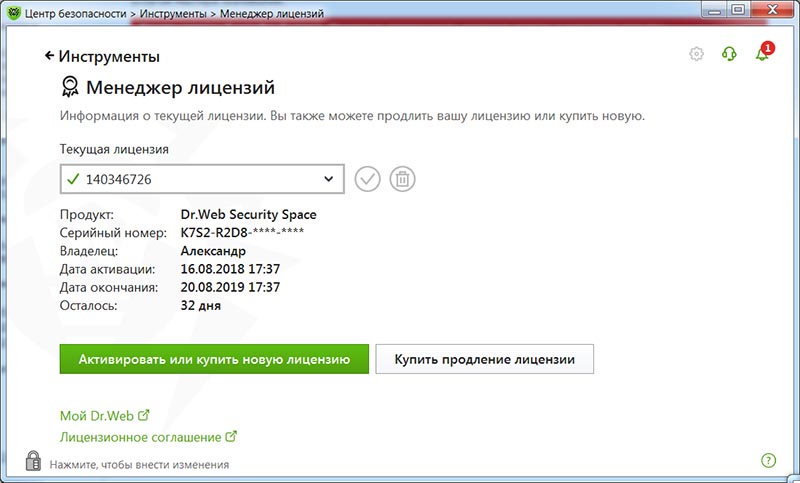The height and width of the screenshot is (483, 800).
Task: Open settings gear icon
Action: coord(696,54)
